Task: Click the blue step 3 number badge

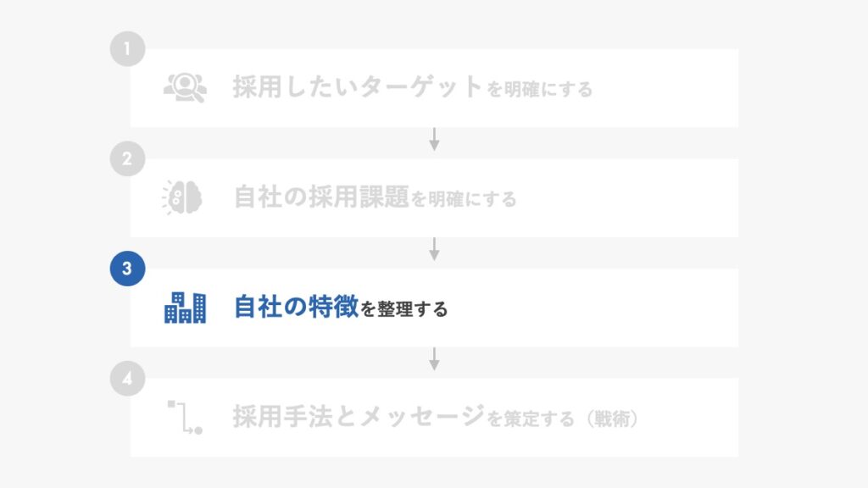Action: coord(127,269)
